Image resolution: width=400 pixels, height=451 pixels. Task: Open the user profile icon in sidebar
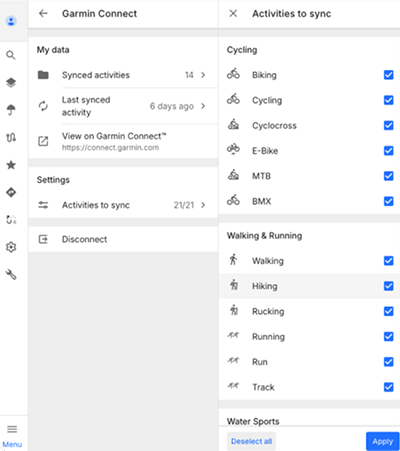[x=11, y=21]
